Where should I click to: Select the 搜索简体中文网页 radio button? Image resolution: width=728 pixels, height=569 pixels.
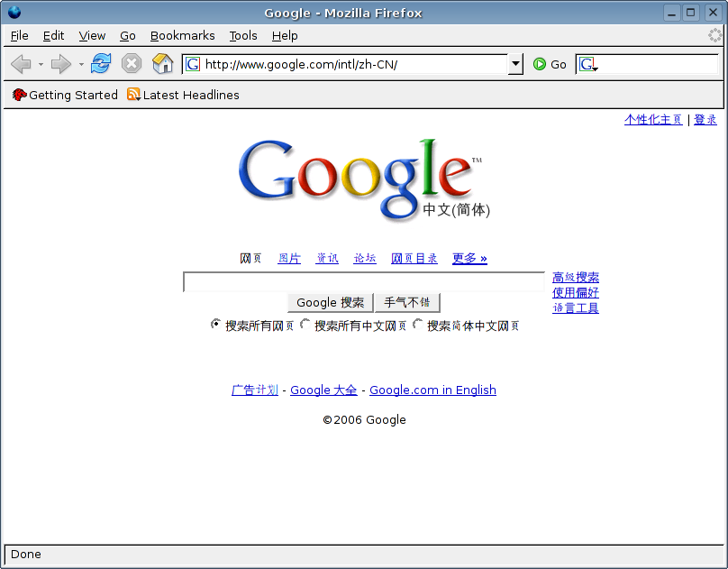[418, 324]
